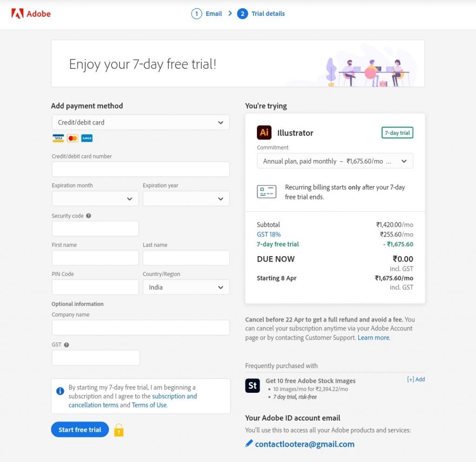476x462 pixels.
Task: Click the 'Your Adobe ID account email' heading
Action: [x=293, y=418]
